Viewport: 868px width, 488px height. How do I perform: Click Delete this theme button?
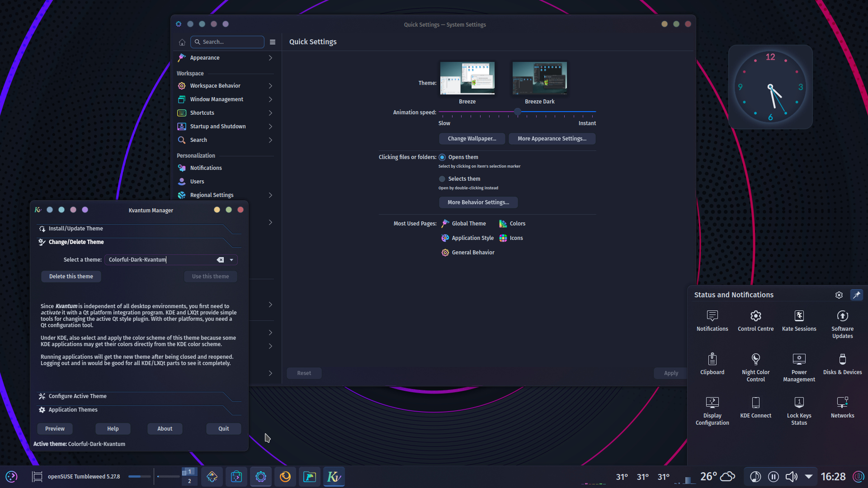(x=71, y=277)
